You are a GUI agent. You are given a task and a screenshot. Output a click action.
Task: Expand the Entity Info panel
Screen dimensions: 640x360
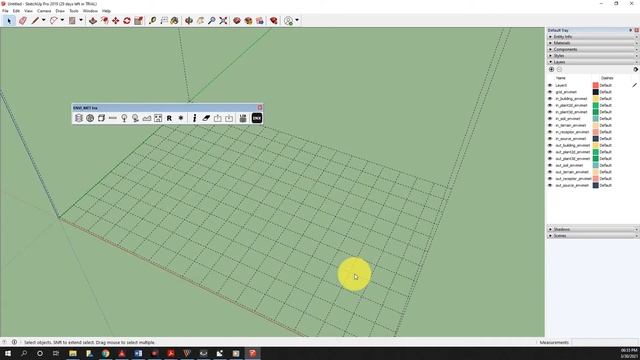[x=593, y=37]
